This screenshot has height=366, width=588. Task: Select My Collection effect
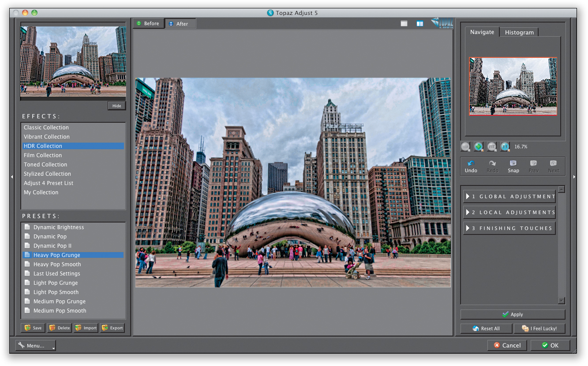click(73, 192)
